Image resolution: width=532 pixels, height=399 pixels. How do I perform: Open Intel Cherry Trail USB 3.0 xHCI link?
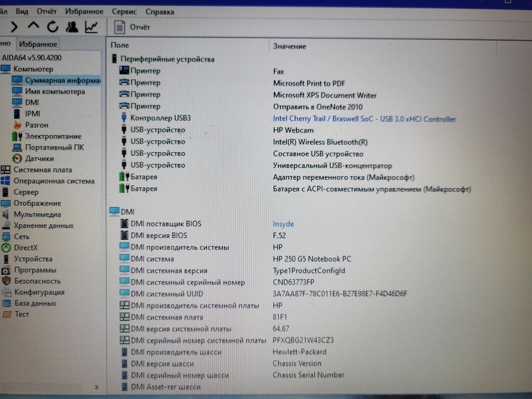[364, 119]
